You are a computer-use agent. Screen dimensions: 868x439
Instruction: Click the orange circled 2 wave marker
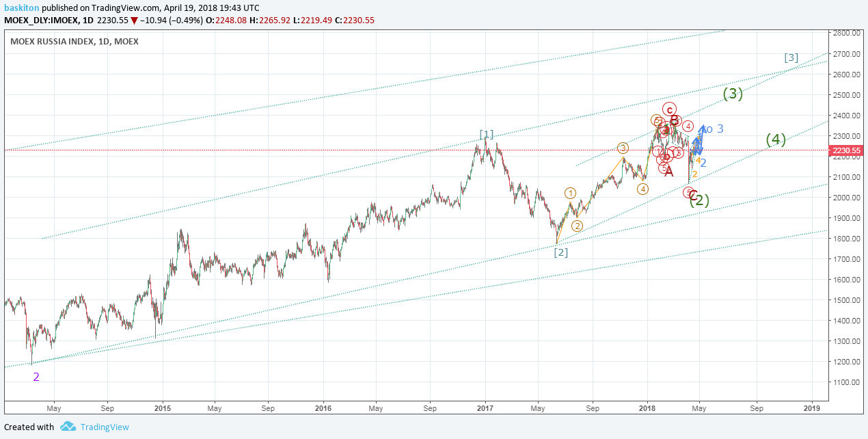[x=577, y=226]
